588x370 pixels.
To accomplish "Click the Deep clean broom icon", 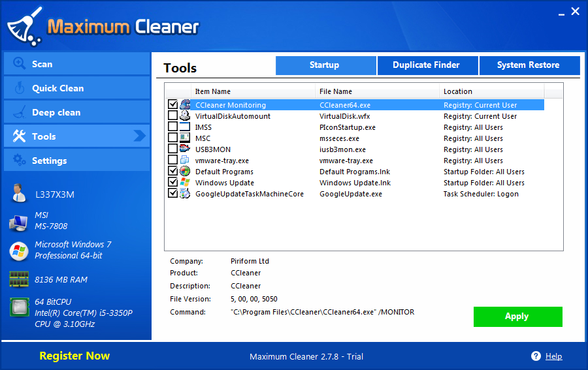I will point(20,112).
